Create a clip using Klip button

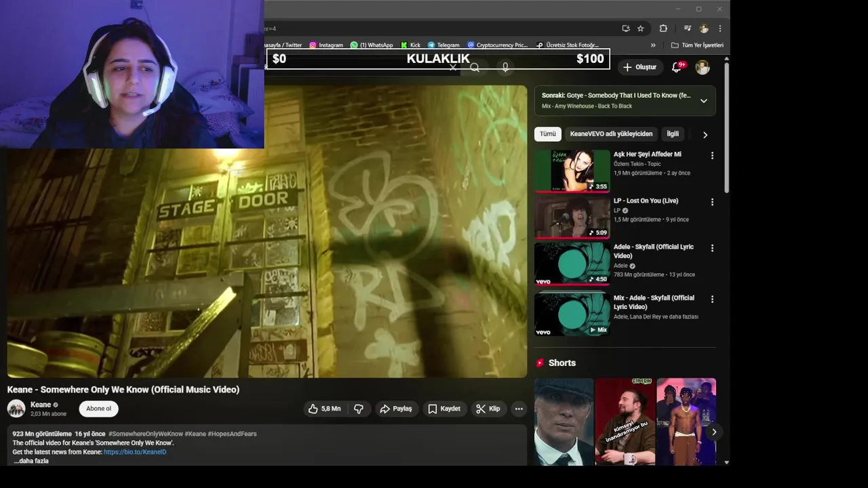click(488, 409)
